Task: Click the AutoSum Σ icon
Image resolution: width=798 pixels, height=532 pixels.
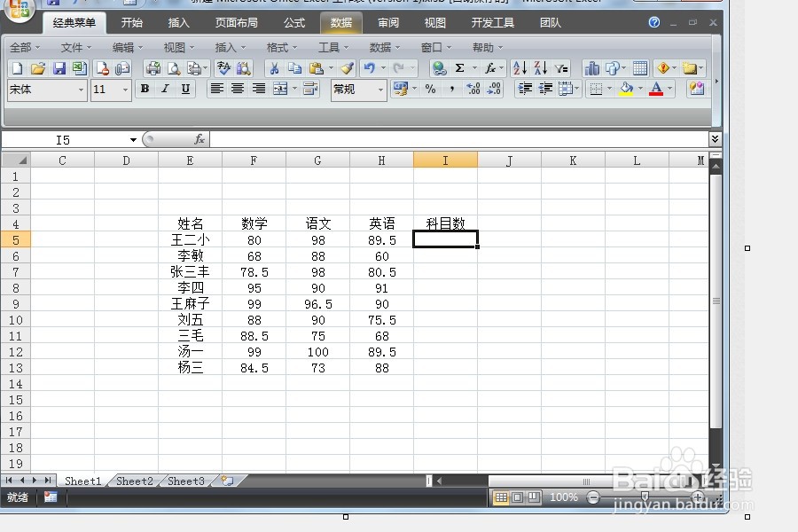Action: (x=460, y=68)
